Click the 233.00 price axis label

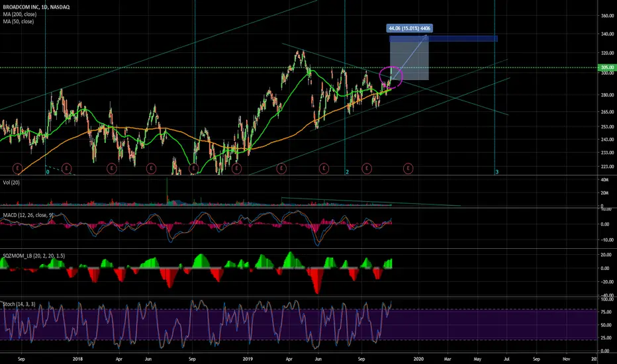607,153
